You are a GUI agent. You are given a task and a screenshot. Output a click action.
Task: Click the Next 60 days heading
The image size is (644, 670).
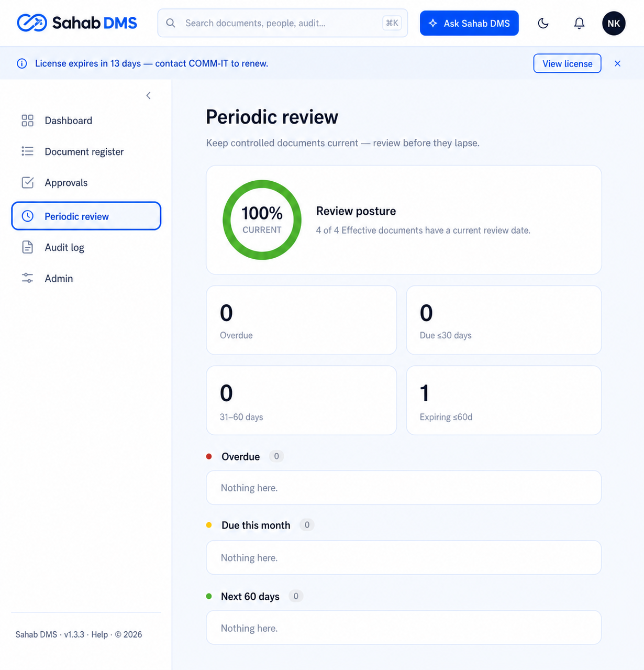point(250,597)
